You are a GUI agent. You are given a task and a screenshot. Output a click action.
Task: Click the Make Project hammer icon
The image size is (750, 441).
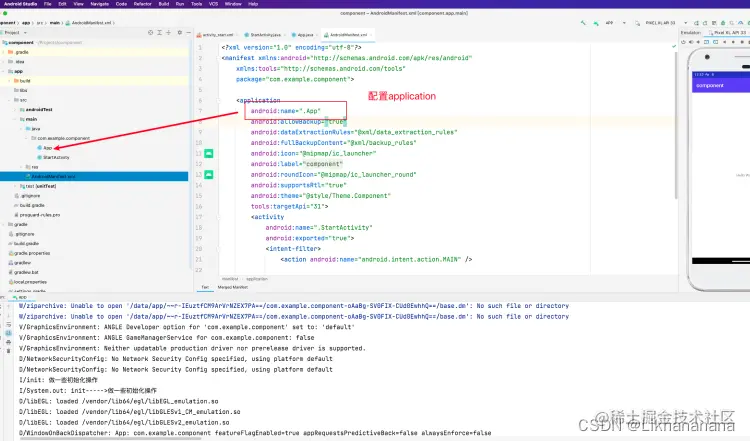pyautogui.click(x=583, y=22)
